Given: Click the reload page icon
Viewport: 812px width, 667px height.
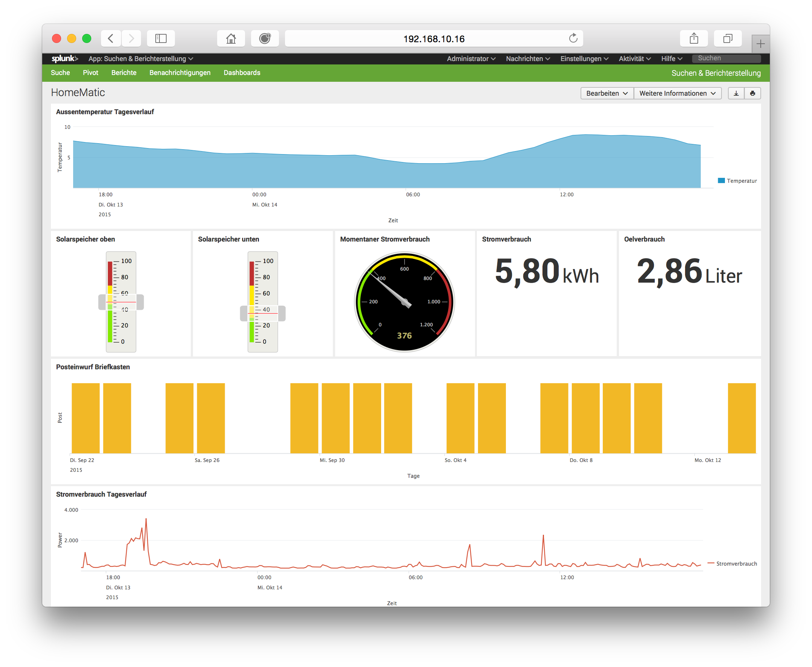Looking at the screenshot, I should (x=573, y=38).
